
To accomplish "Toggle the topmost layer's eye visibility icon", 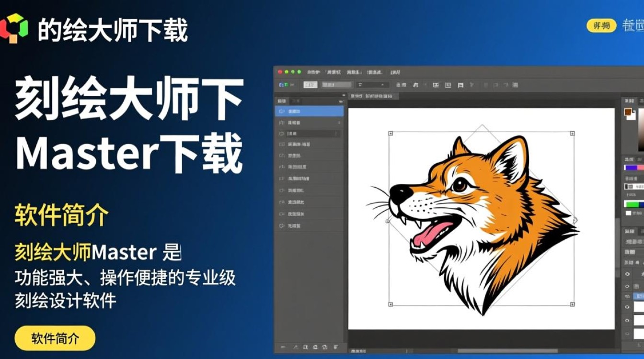I will pos(627,274).
